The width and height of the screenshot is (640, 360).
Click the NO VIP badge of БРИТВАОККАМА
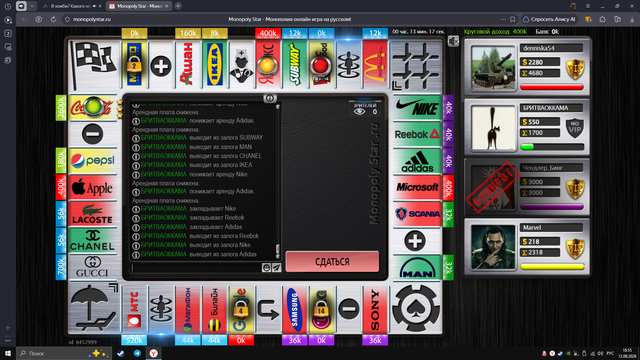coord(575,127)
